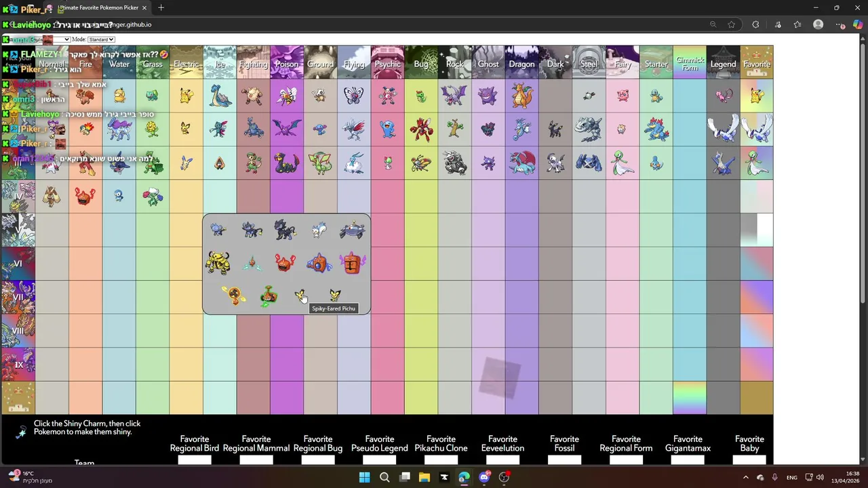Click the Favorite Baby input box
The image size is (868, 488).
pos(749,460)
